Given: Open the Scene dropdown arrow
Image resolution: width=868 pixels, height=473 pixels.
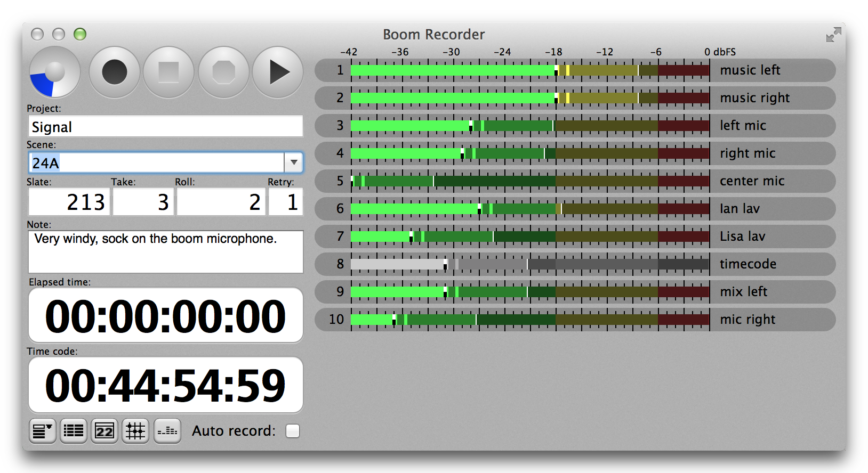Looking at the screenshot, I should tap(294, 162).
